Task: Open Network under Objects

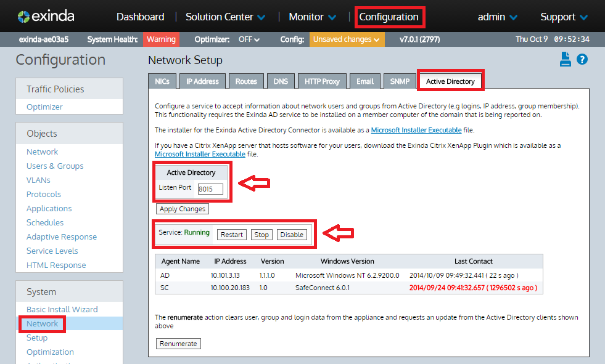Action: point(42,152)
